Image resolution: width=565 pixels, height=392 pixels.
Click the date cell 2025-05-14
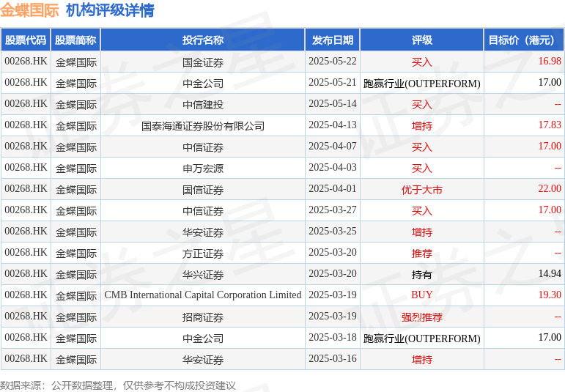(x=333, y=104)
